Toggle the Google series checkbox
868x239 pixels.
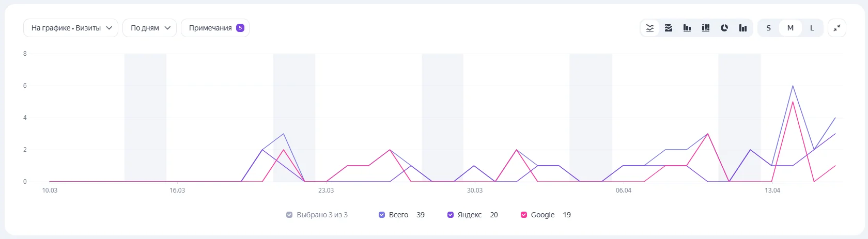pyautogui.click(x=524, y=215)
